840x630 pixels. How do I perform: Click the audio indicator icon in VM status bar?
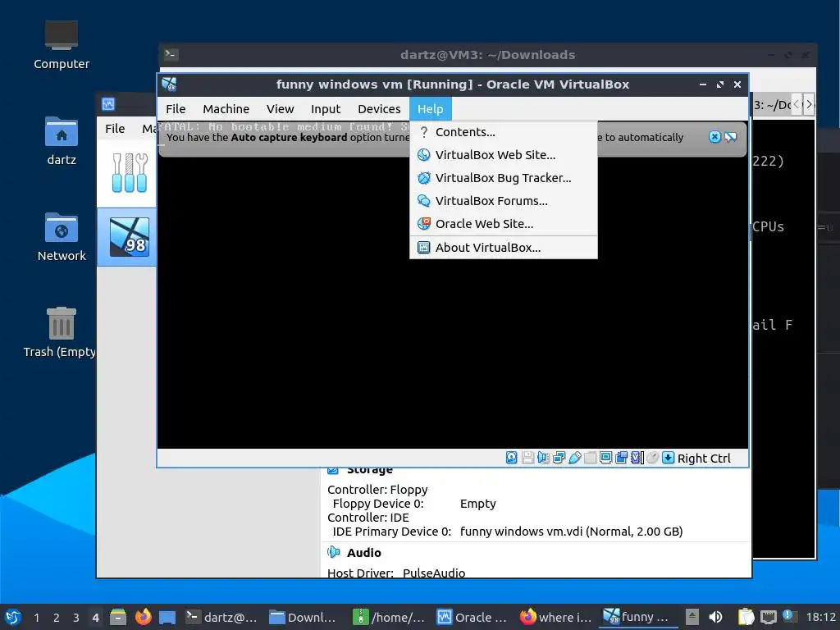click(543, 458)
